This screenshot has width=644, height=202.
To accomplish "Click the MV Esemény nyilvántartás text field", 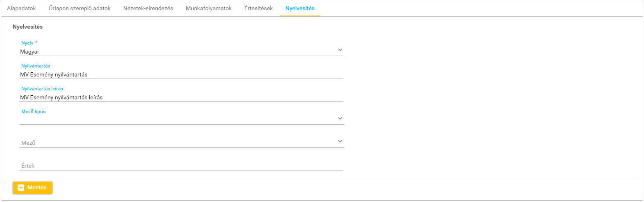I will click(x=180, y=75).
